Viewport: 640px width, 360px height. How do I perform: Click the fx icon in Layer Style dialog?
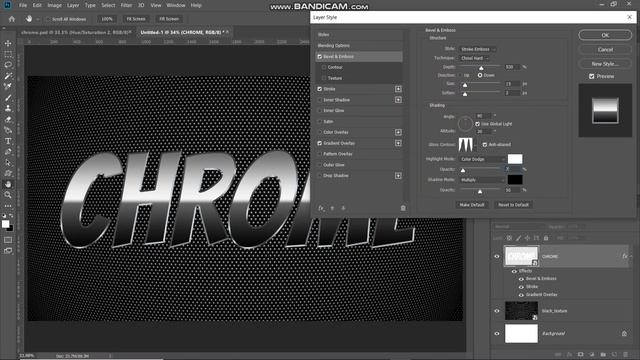click(321, 208)
